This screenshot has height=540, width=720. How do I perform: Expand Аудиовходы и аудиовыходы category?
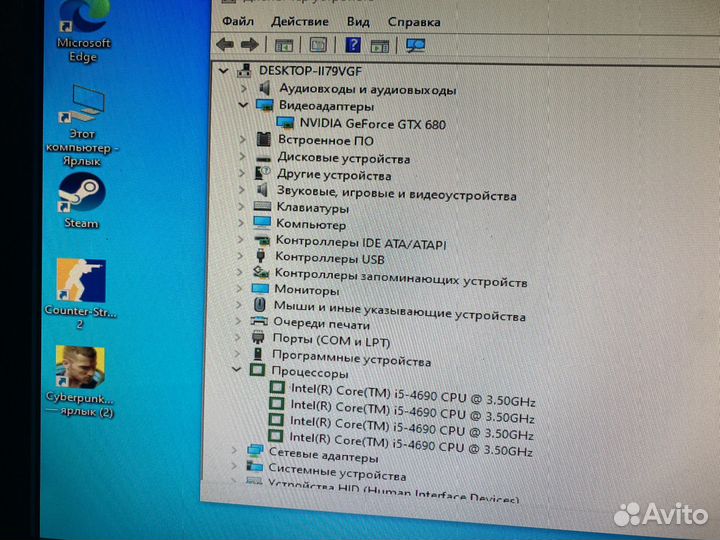click(244, 88)
